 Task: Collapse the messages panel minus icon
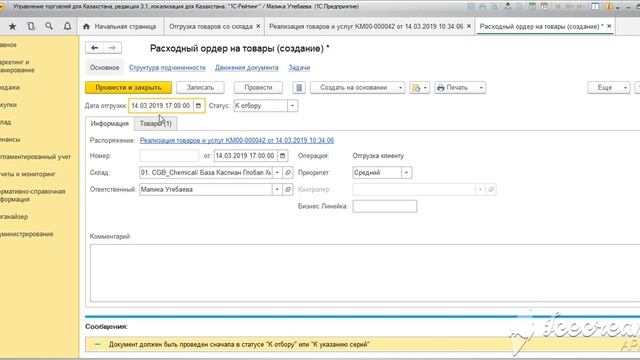click(97, 344)
